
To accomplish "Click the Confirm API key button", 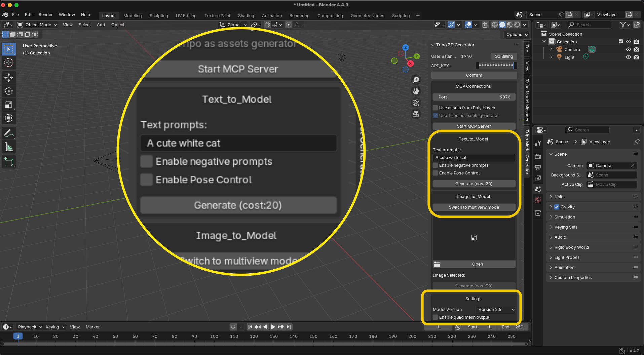I will point(474,75).
